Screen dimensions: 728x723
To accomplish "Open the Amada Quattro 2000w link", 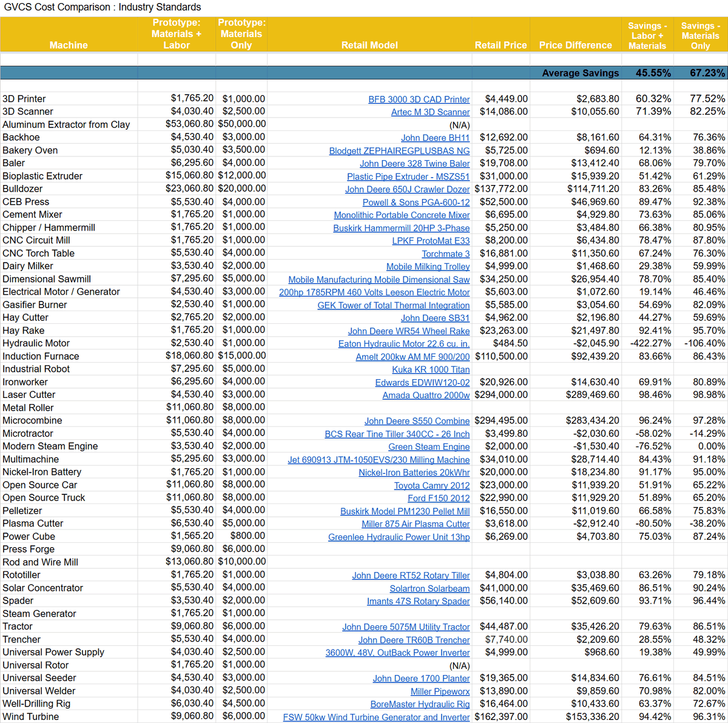I will click(426, 395).
